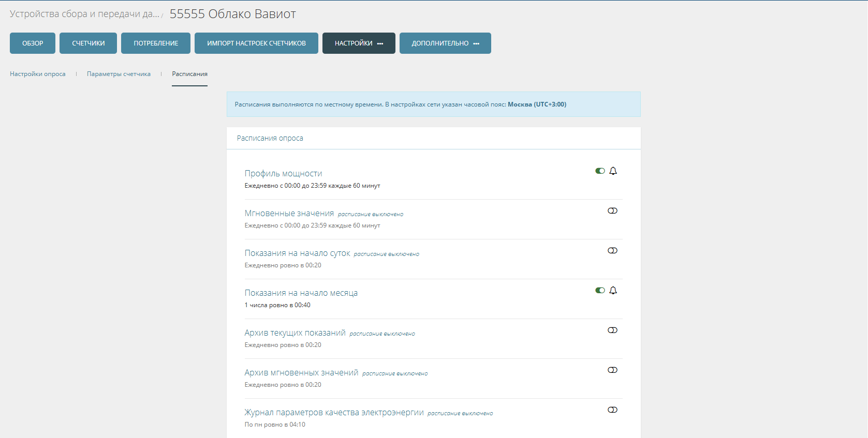Click the Обзор button
Screen dimensions: 868x438
point(33,43)
